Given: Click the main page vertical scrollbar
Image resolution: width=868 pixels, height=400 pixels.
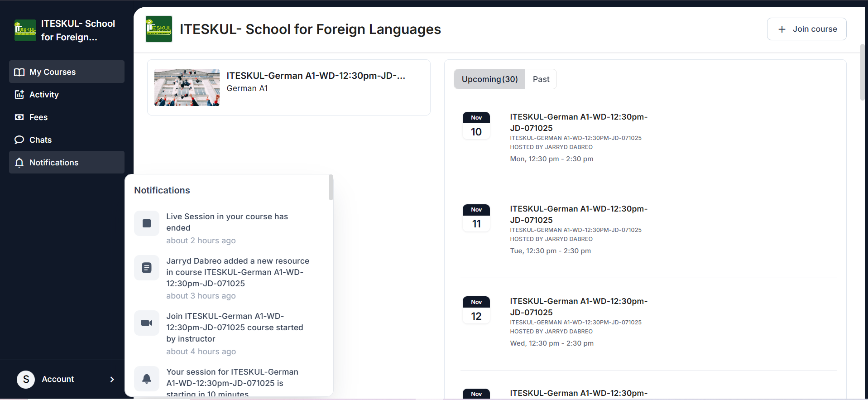Looking at the screenshot, I should [x=862, y=72].
